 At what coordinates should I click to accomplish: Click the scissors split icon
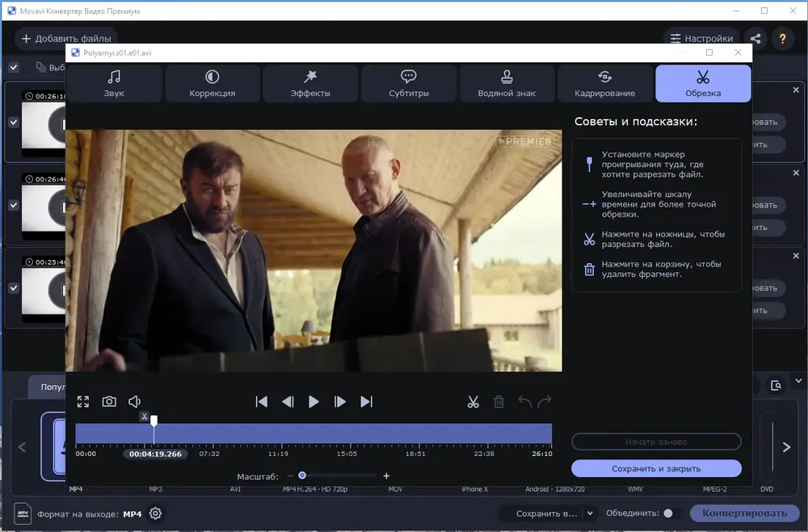click(473, 402)
